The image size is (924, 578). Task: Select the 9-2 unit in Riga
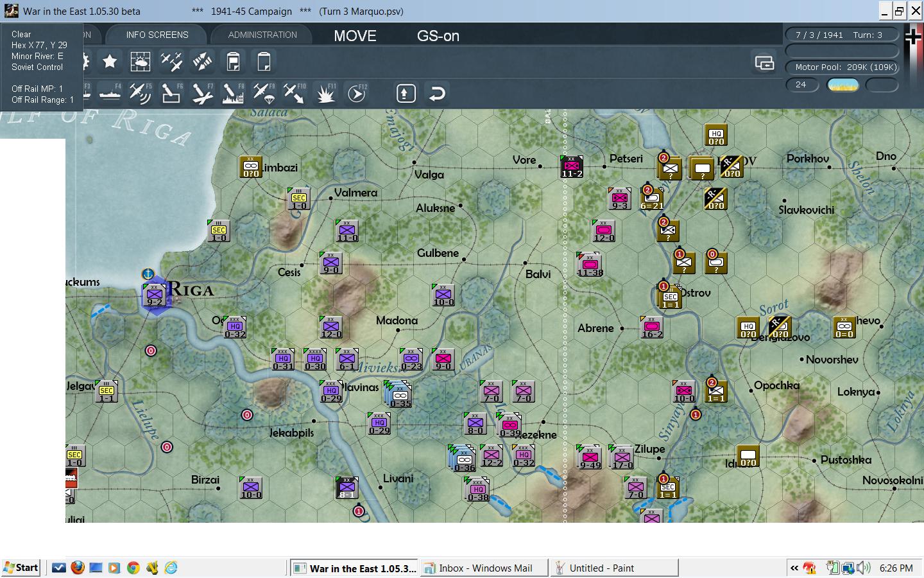click(155, 295)
